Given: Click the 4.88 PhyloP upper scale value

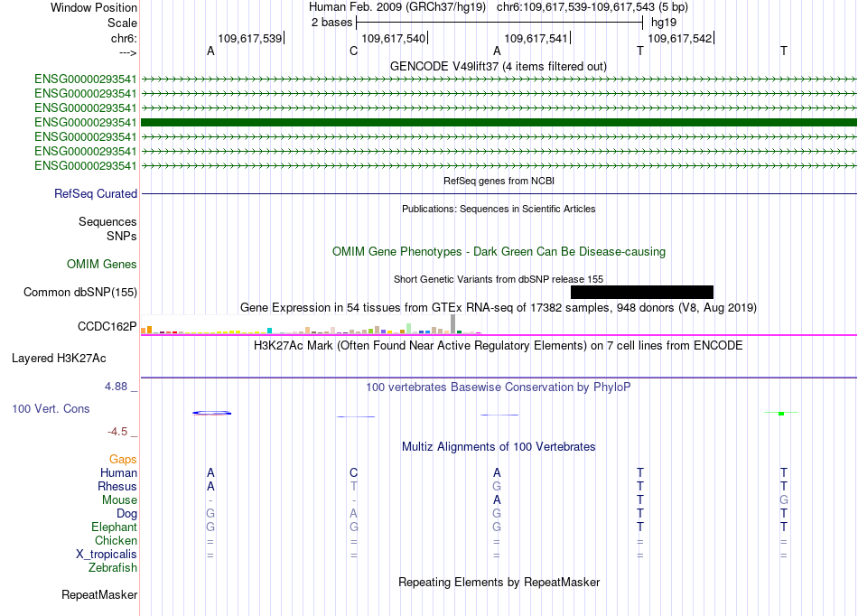Looking at the screenshot, I should pos(116,387).
